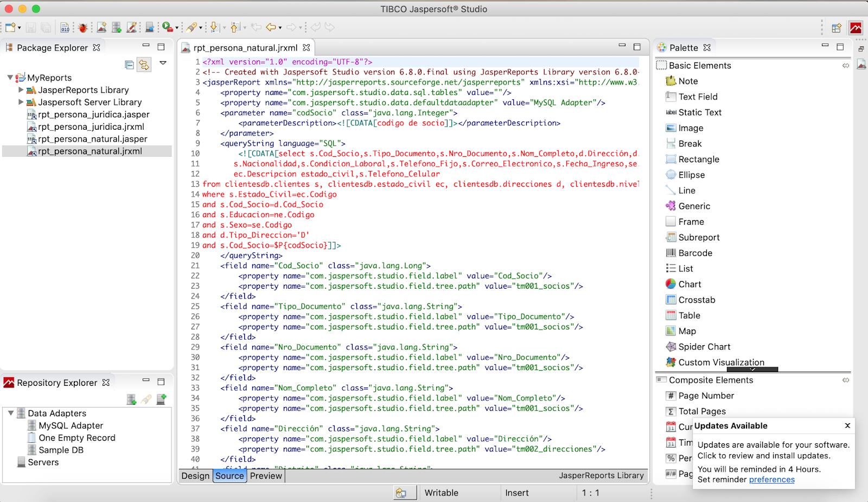Open the Run dropdown arrow in toolbar

pos(177,28)
